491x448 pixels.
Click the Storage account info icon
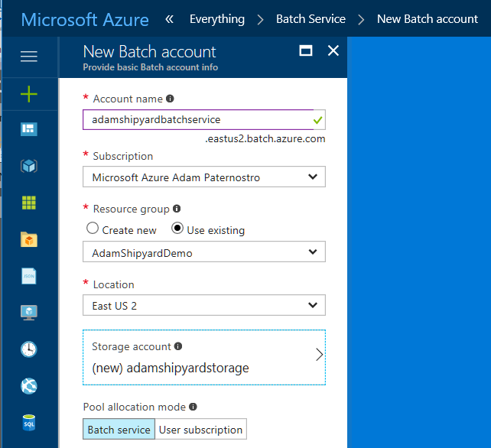178,346
